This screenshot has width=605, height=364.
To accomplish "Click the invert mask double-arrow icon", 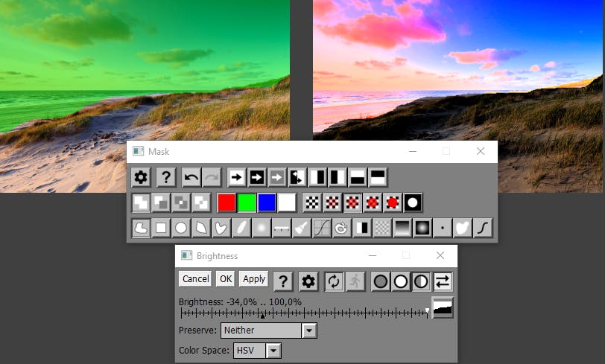I will pyautogui.click(x=297, y=177).
